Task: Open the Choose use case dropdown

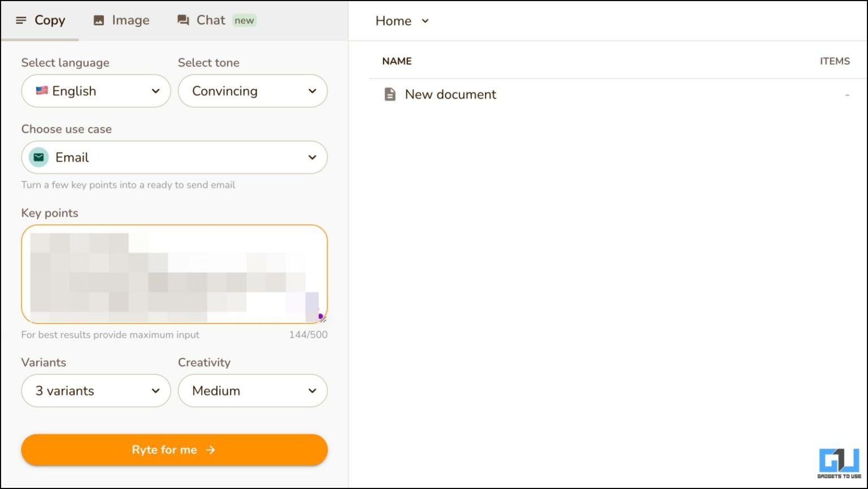Action: tap(174, 158)
